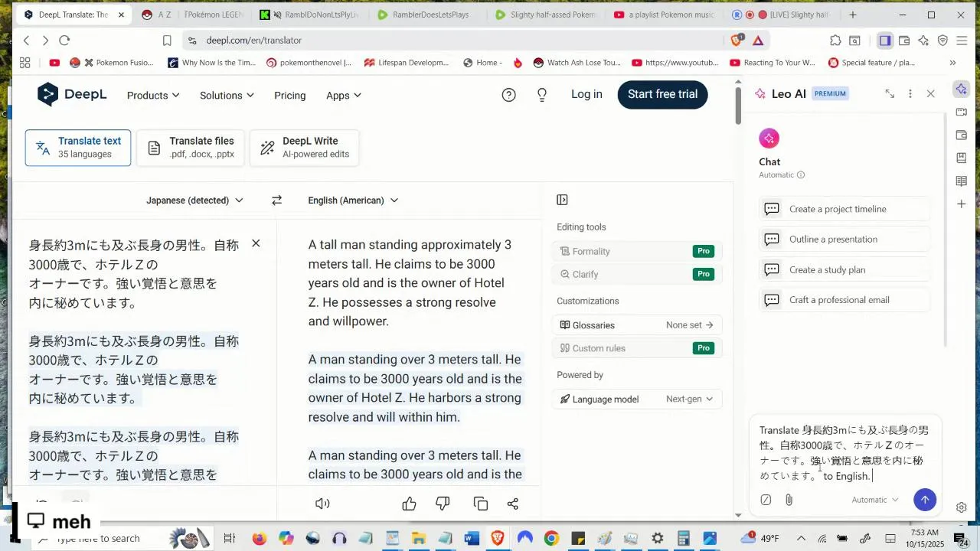Listen to the English translation
The image size is (980, 551).
pos(322,504)
